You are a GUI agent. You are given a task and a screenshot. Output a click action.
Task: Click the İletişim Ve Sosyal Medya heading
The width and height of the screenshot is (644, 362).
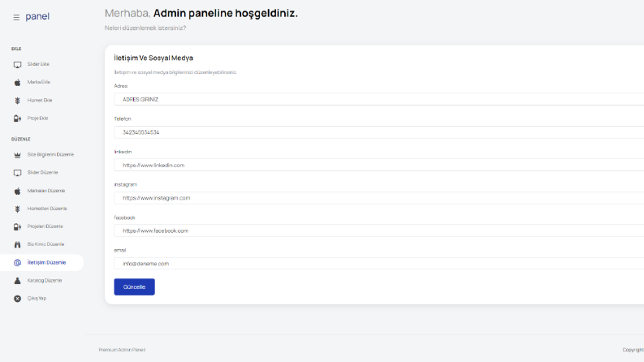point(153,58)
